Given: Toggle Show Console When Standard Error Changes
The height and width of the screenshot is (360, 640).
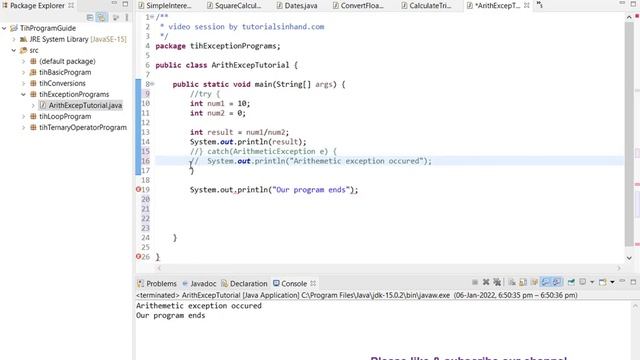Looking at the screenshot, I should [557, 282].
